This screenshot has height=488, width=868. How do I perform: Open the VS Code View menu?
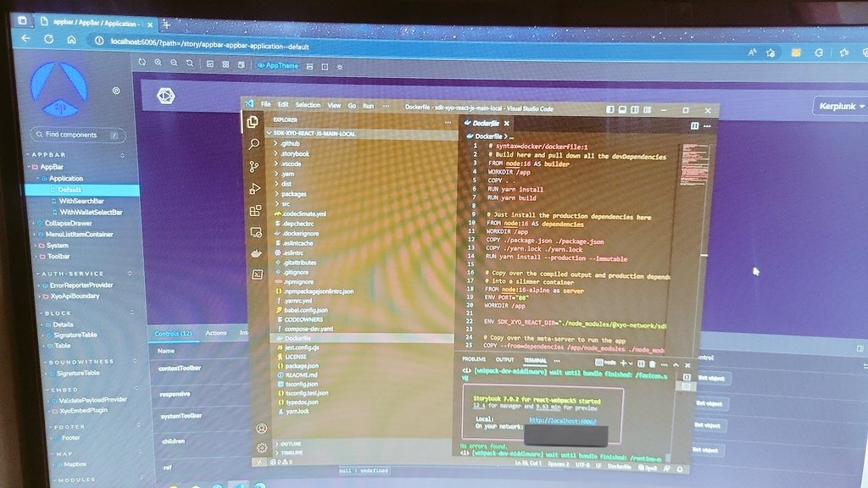tap(334, 105)
